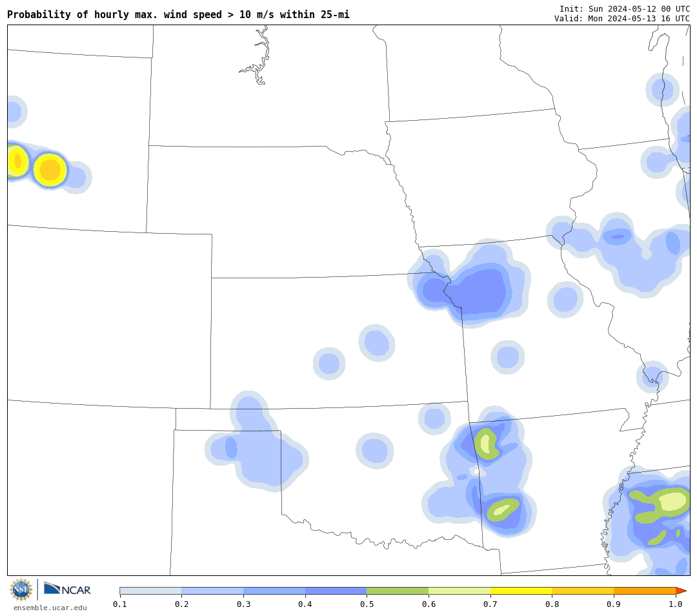The height and width of the screenshot is (616, 697).
Task: Click the 0.6 colorbar tick label
Action: (x=429, y=604)
